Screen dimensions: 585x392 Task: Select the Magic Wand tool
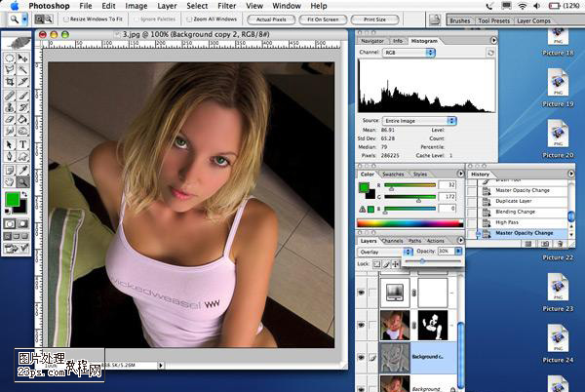(x=22, y=69)
